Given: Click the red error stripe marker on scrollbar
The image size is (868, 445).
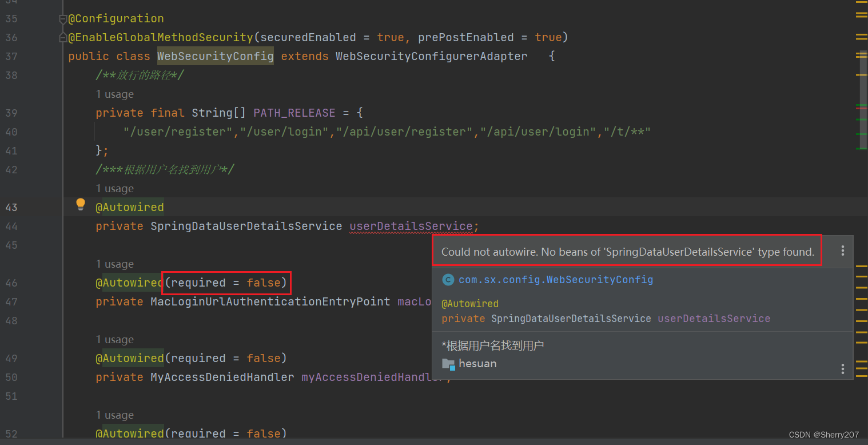Looking at the screenshot, I should pyautogui.click(x=861, y=108).
